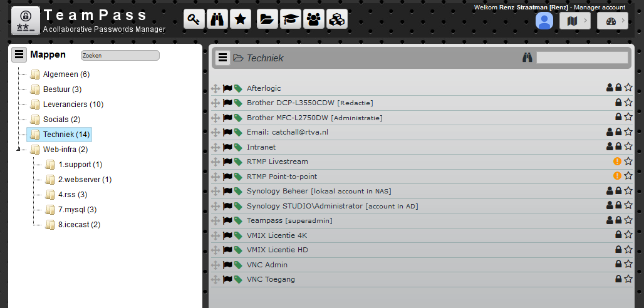Open the 7.mysql (3) subfolder

tap(77, 210)
